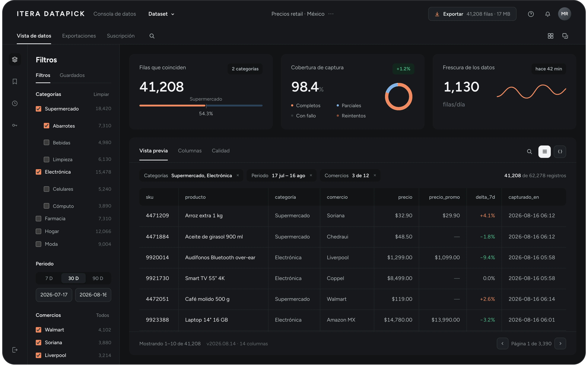Viewport: 588px width, 369px height.
Task: Click the 2 categorías badge
Action: point(245,69)
